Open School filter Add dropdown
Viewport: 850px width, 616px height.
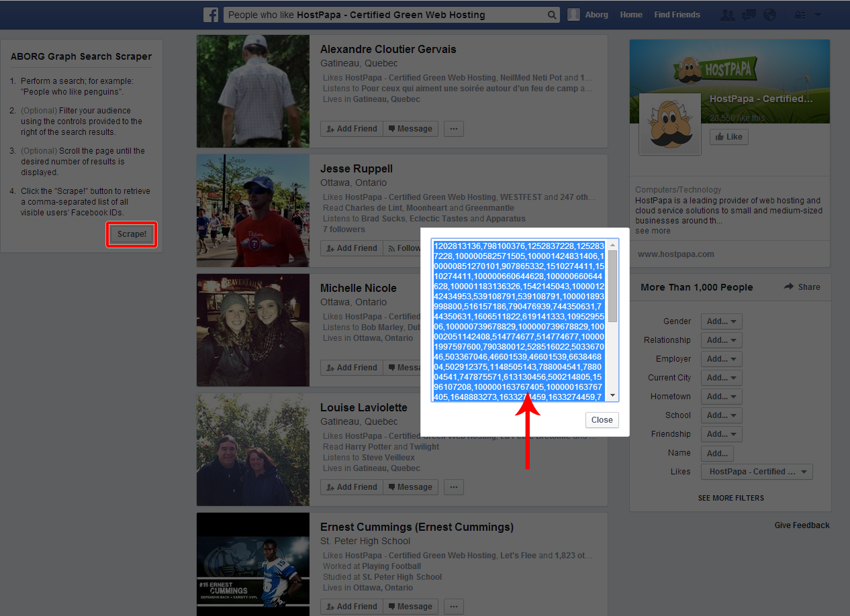[722, 416]
